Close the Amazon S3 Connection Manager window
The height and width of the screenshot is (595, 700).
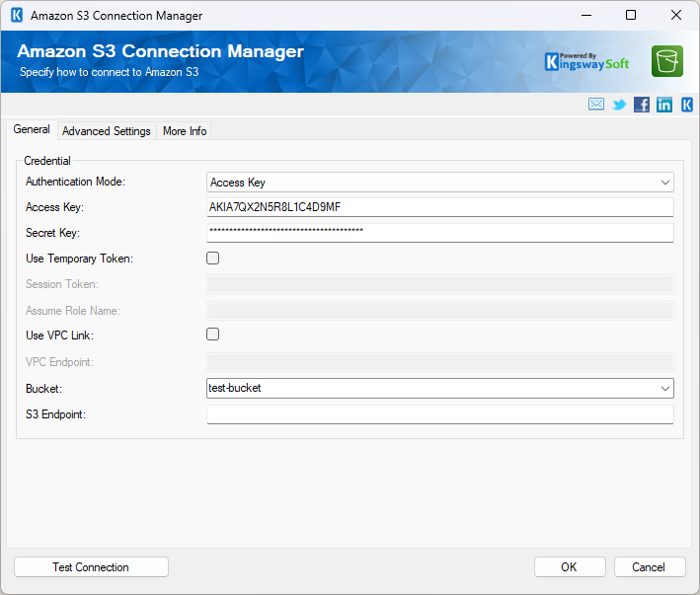point(676,15)
